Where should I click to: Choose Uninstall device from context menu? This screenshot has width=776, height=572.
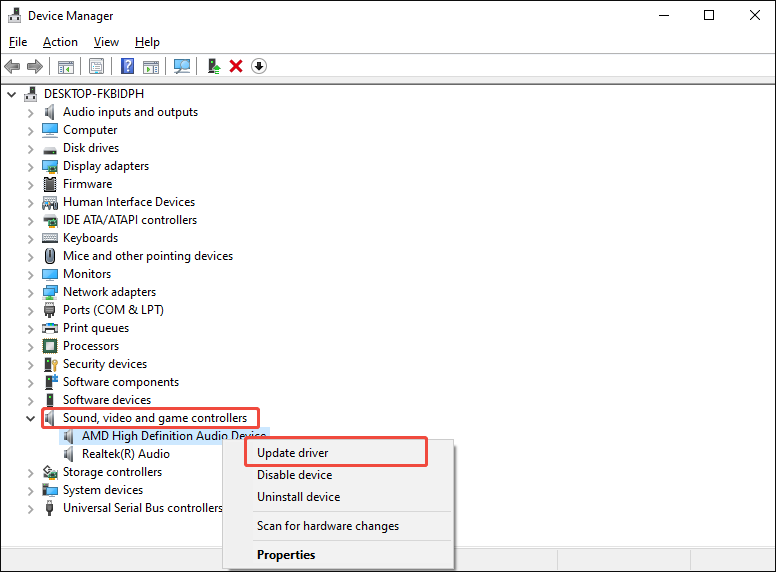(338, 497)
